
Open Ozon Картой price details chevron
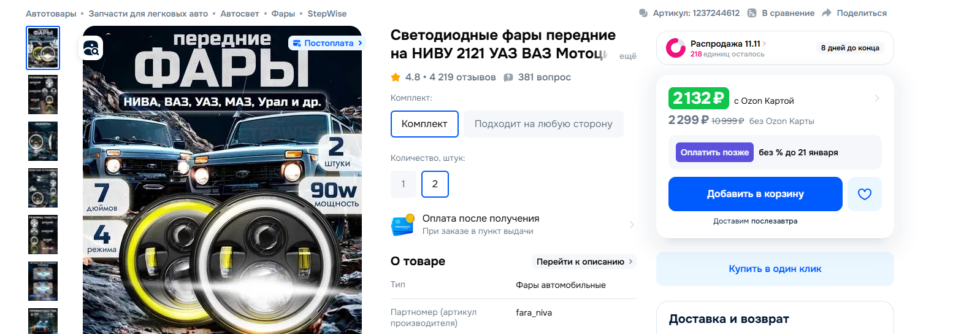[x=877, y=98]
